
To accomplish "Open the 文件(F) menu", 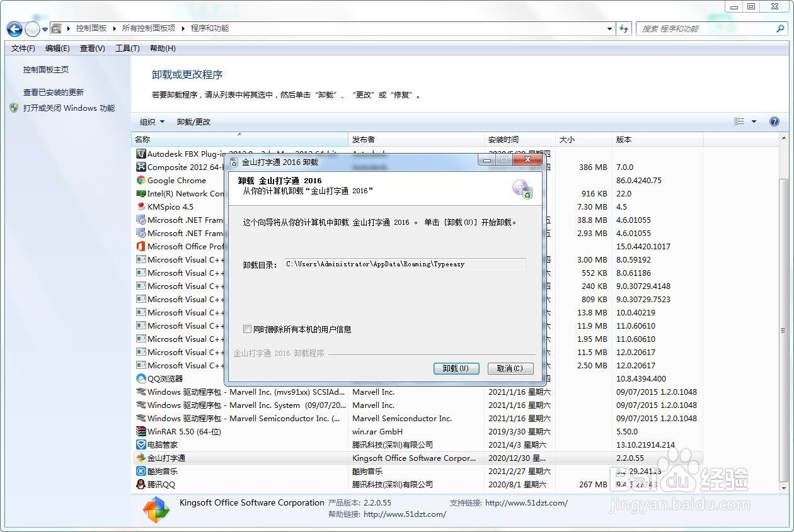I will pyautogui.click(x=23, y=48).
